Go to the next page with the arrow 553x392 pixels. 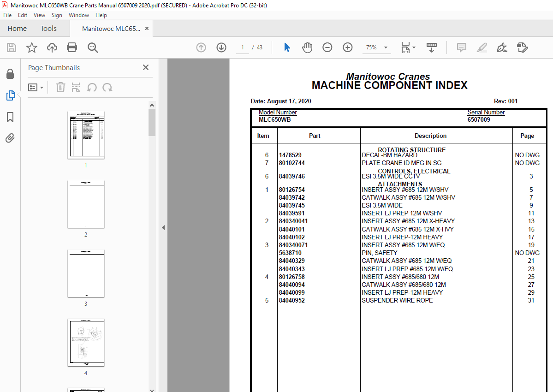pos(221,47)
